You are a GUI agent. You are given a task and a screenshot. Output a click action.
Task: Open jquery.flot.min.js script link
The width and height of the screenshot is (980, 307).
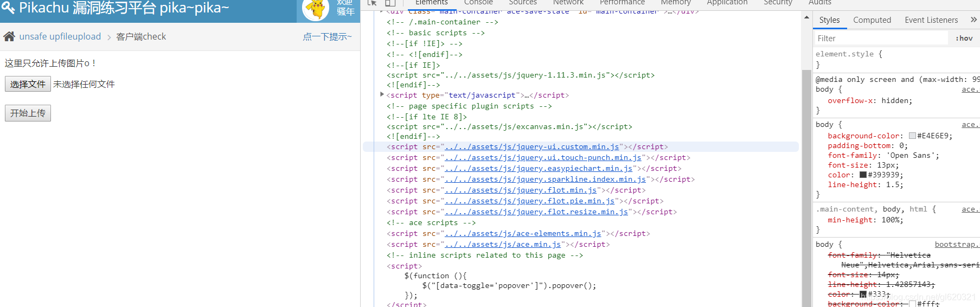point(521,190)
